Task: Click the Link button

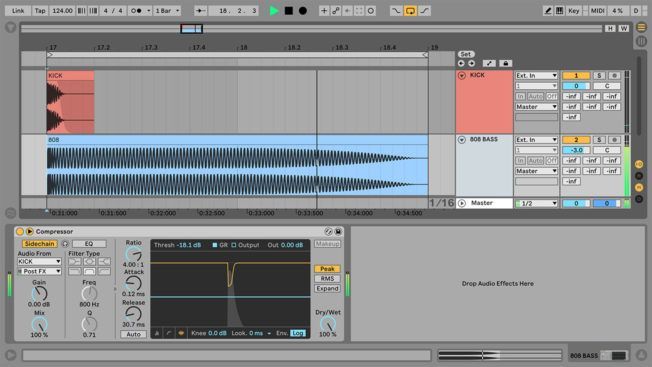Action: click(18, 11)
